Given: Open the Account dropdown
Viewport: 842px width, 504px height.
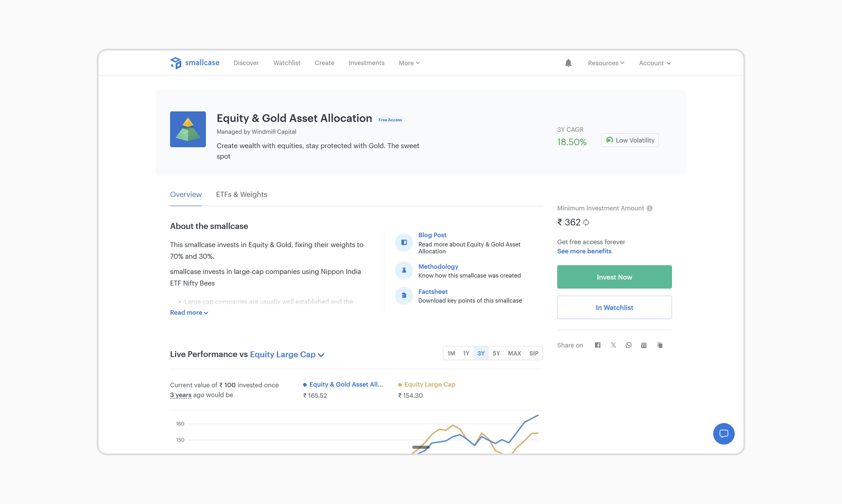Looking at the screenshot, I should point(655,63).
